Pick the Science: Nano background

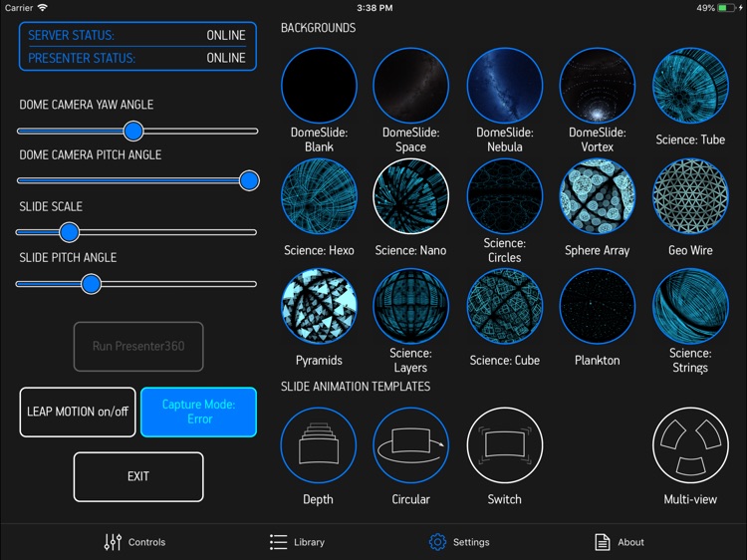(410, 196)
